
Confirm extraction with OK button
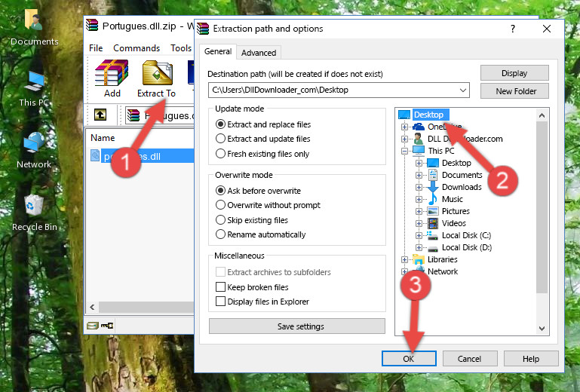coord(409,359)
